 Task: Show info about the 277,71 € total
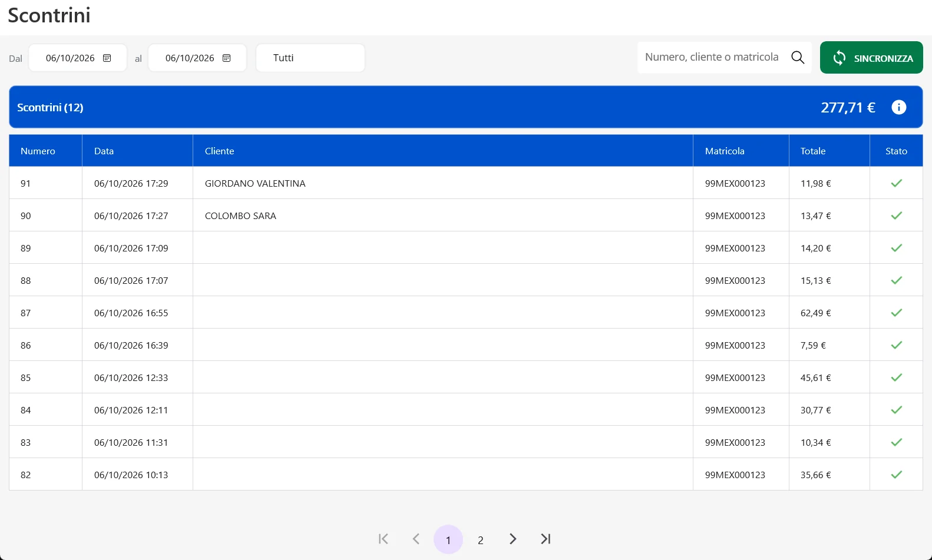point(898,107)
